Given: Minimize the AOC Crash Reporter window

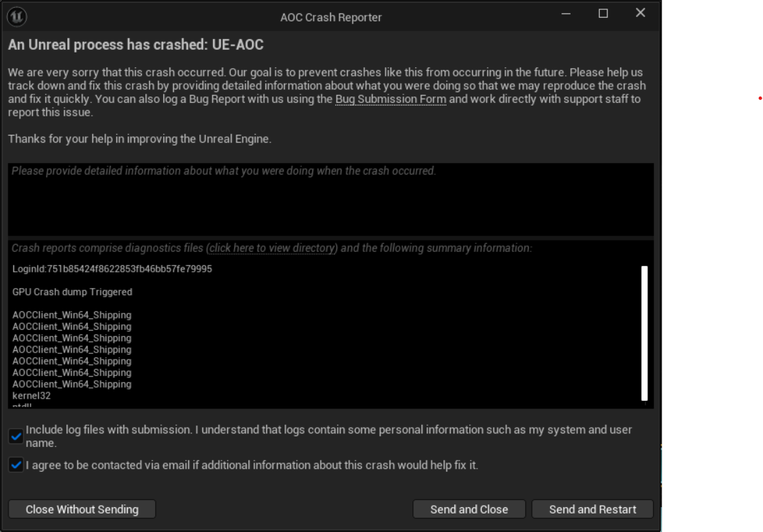Looking at the screenshot, I should click(x=566, y=13).
